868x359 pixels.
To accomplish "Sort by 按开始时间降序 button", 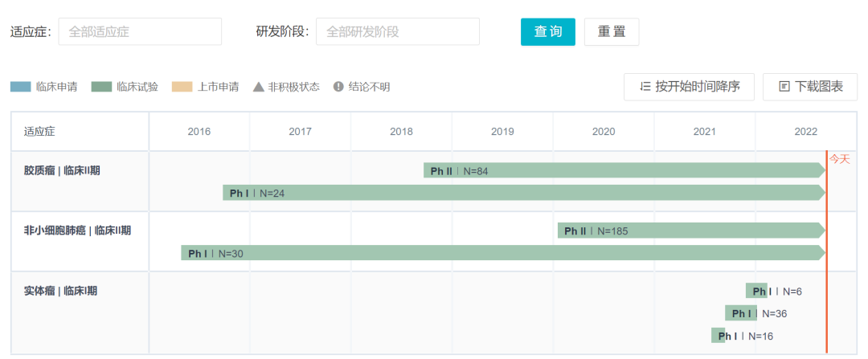I will point(689,87).
